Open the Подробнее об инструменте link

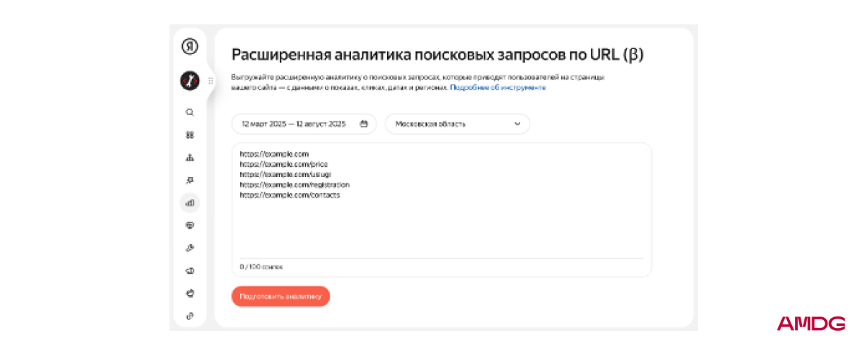click(498, 87)
